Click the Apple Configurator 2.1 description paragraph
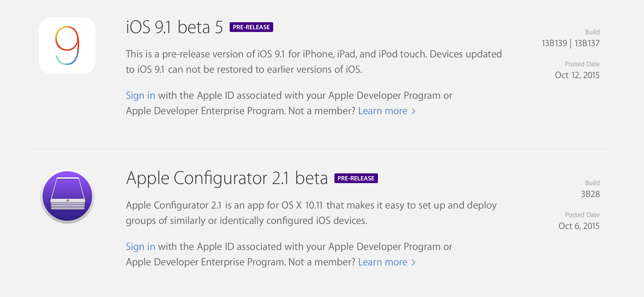The image size is (644, 297). [311, 213]
